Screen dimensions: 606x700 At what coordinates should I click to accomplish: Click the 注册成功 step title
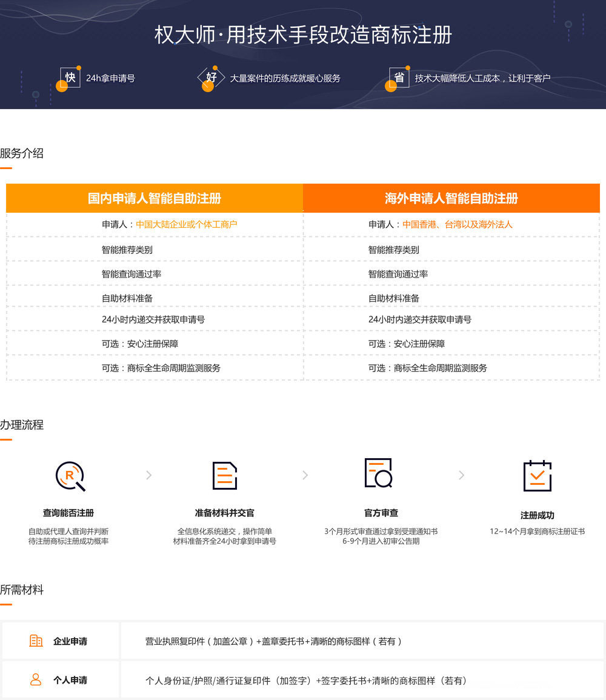tap(538, 515)
